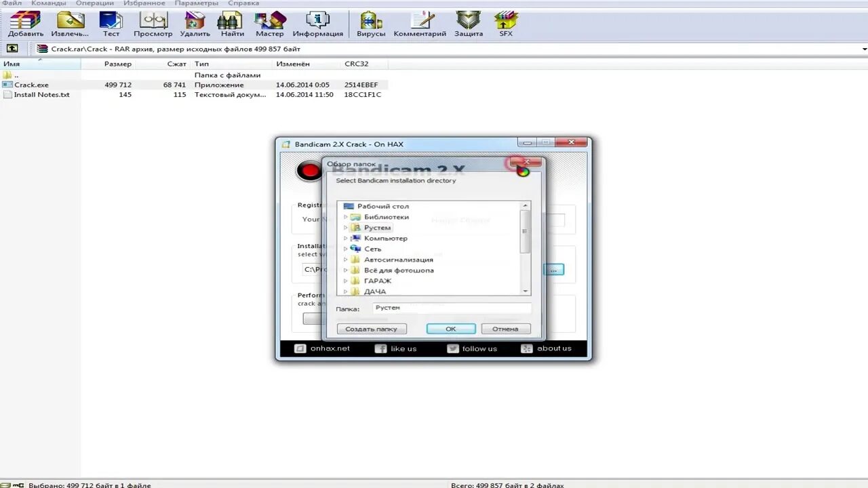Open the Комментарий (Comment) toolbar tool
Screen dimensions: 868x488
click(420, 24)
